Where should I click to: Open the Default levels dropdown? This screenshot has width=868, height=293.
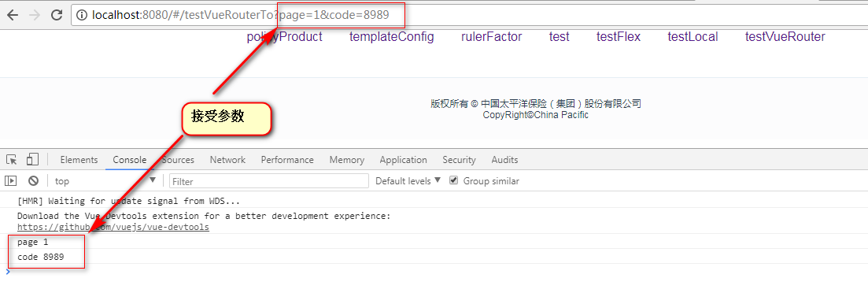(408, 180)
